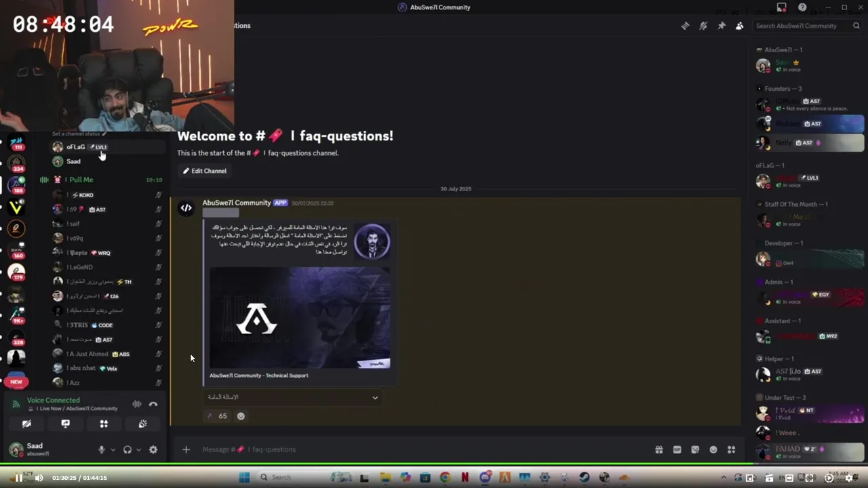Open server with 9K+ badge

(16, 314)
